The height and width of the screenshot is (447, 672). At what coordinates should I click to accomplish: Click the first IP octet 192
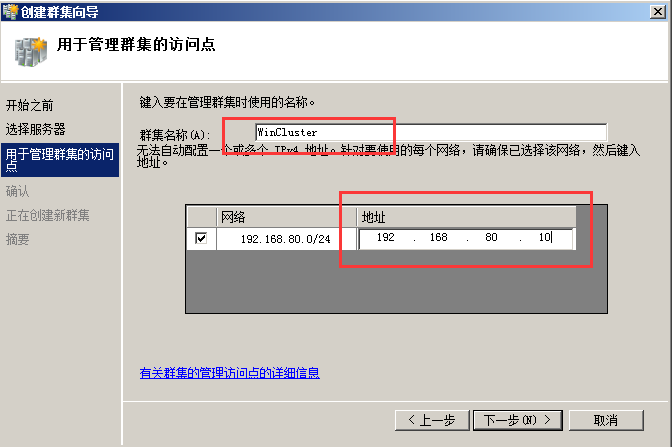(x=385, y=237)
